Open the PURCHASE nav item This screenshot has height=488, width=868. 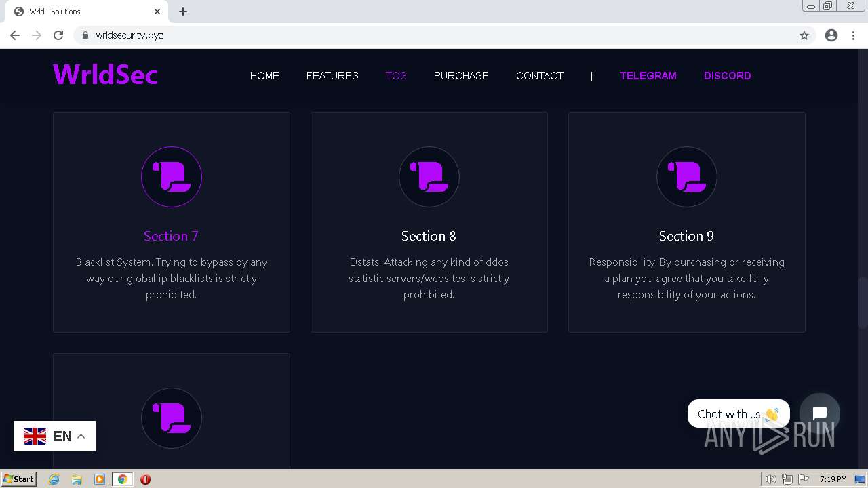[461, 76]
